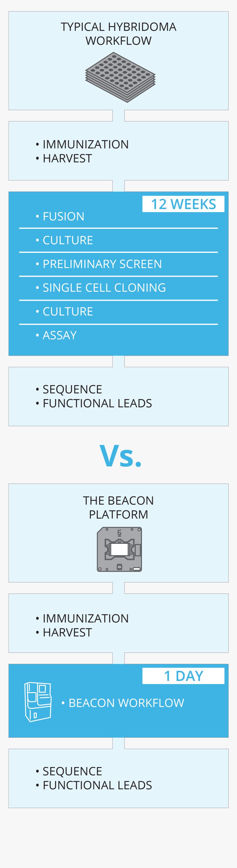The image size is (237, 868).
Task: Click the 1 DAY duration badge
Action: [183, 676]
